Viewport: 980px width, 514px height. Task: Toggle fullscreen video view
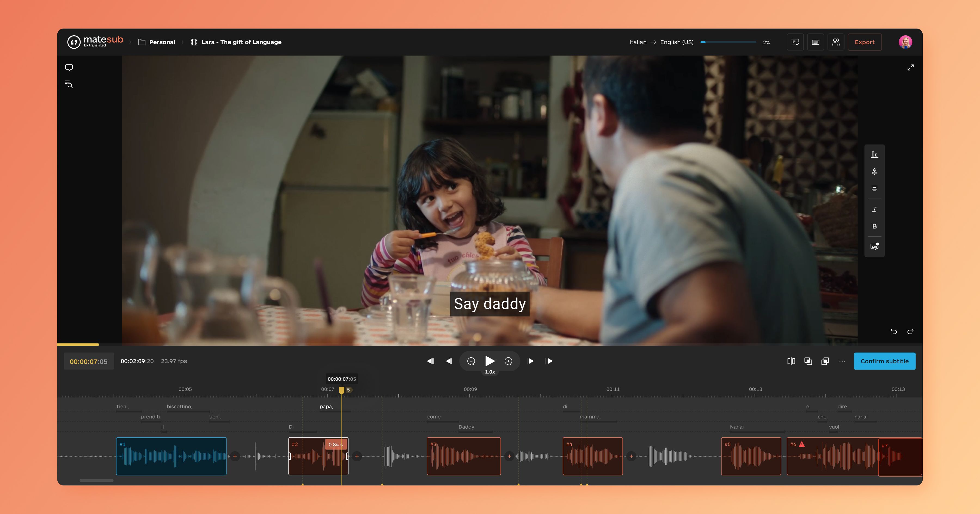point(911,67)
